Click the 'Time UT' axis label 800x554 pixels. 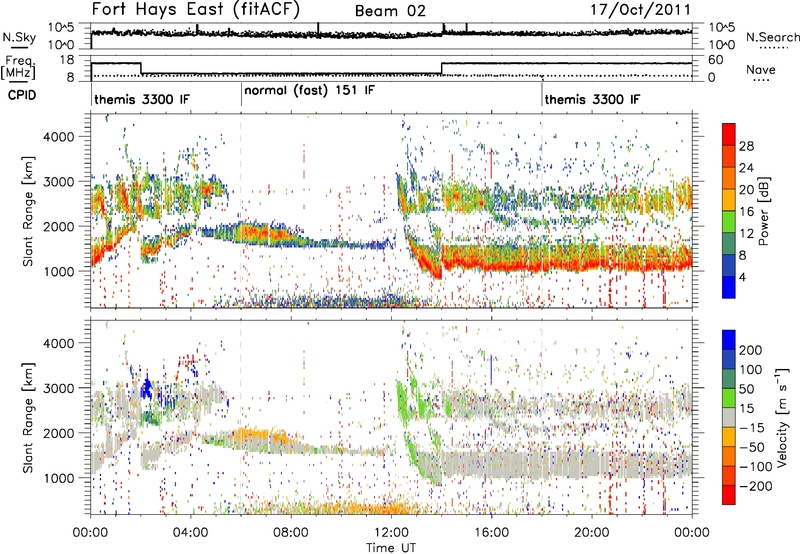(391, 548)
